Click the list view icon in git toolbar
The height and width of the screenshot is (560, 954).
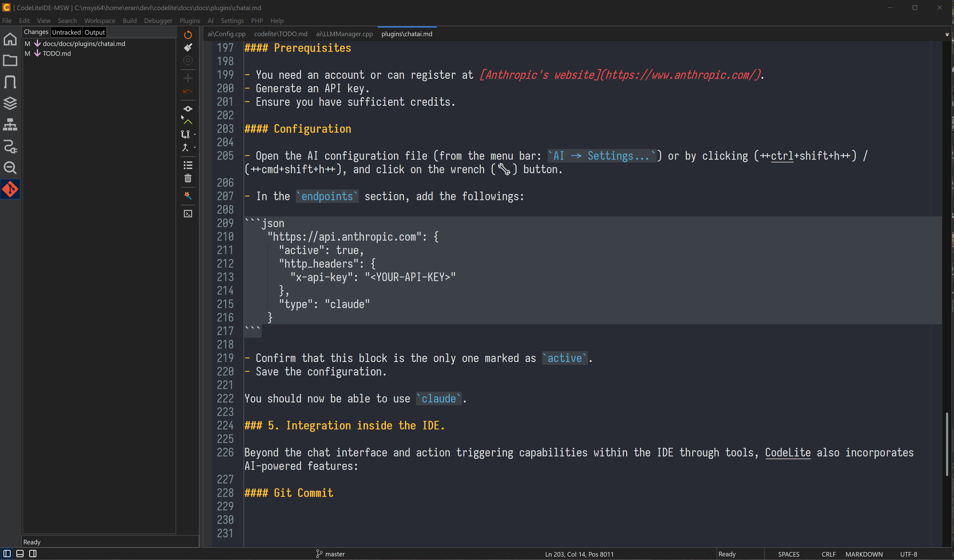tap(188, 165)
